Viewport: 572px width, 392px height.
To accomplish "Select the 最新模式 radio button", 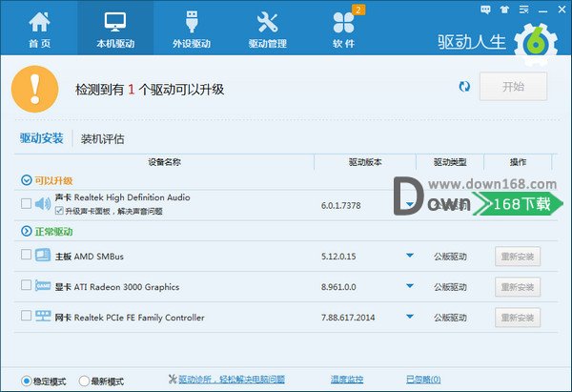I will tap(84, 382).
